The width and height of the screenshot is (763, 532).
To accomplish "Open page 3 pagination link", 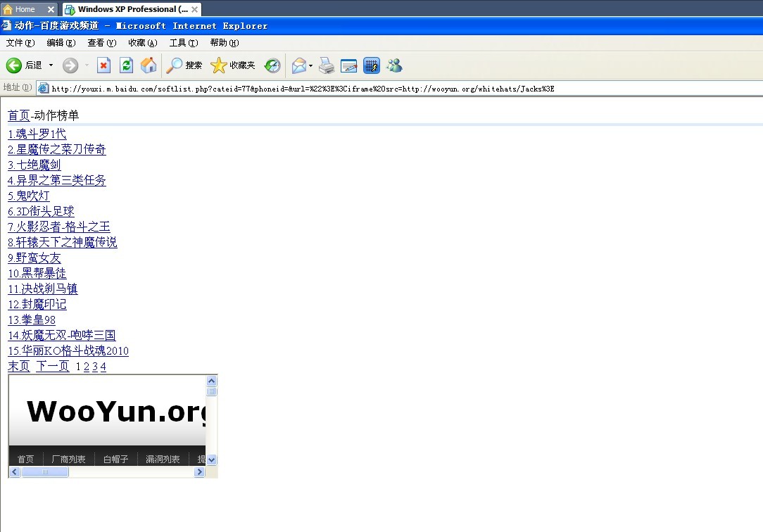I will [95, 367].
